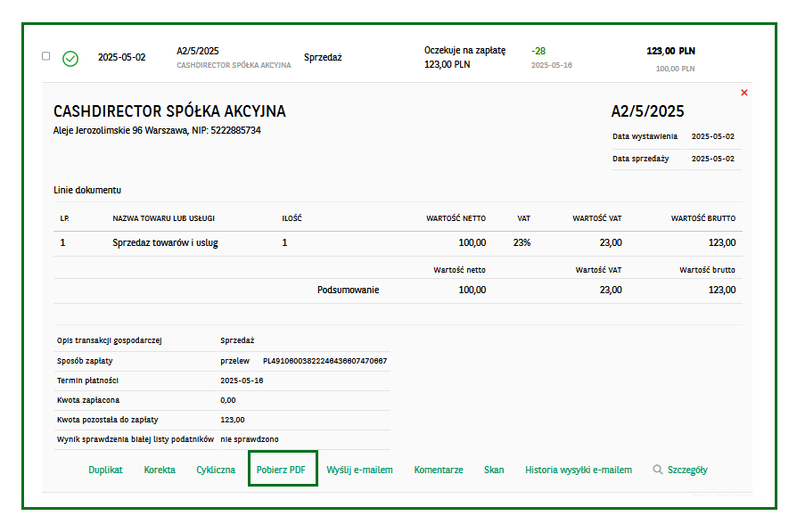Click the Kwota zapłacona value 0,00

pyautogui.click(x=227, y=400)
